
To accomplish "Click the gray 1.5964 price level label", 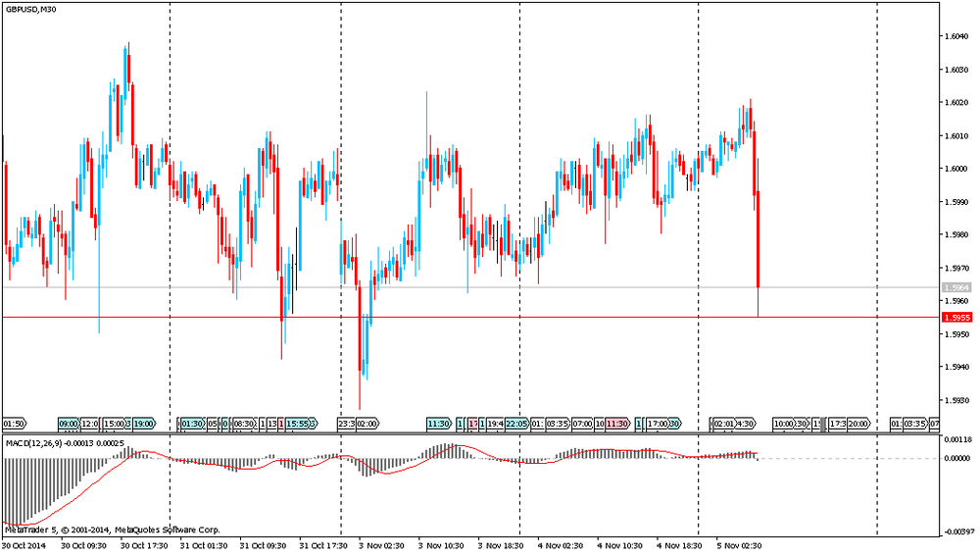I will tap(955, 287).
